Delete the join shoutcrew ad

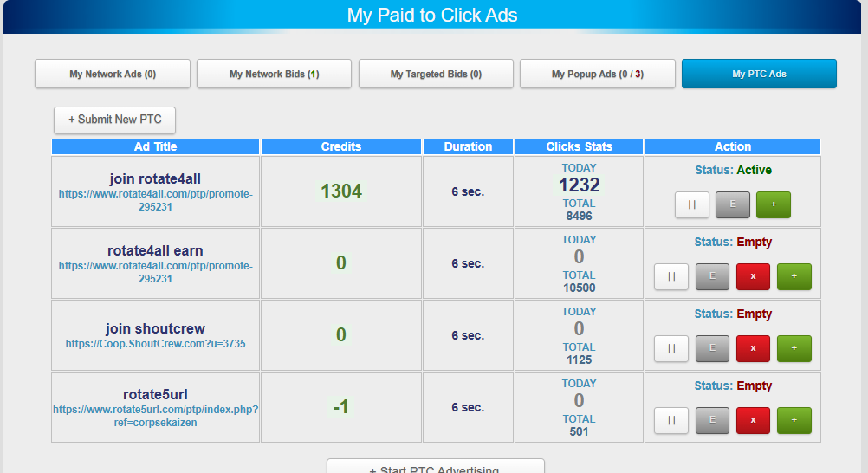pyautogui.click(x=753, y=348)
